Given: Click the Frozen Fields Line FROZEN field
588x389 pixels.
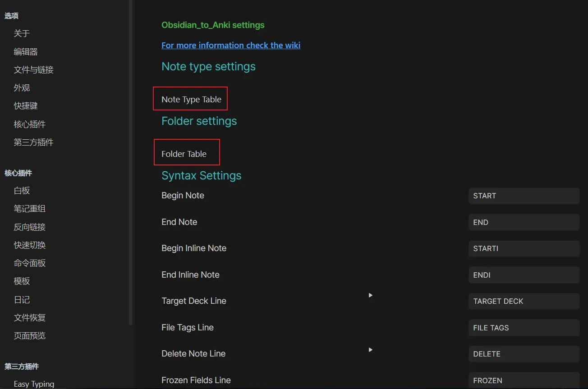Looking at the screenshot, I should 524,380.
